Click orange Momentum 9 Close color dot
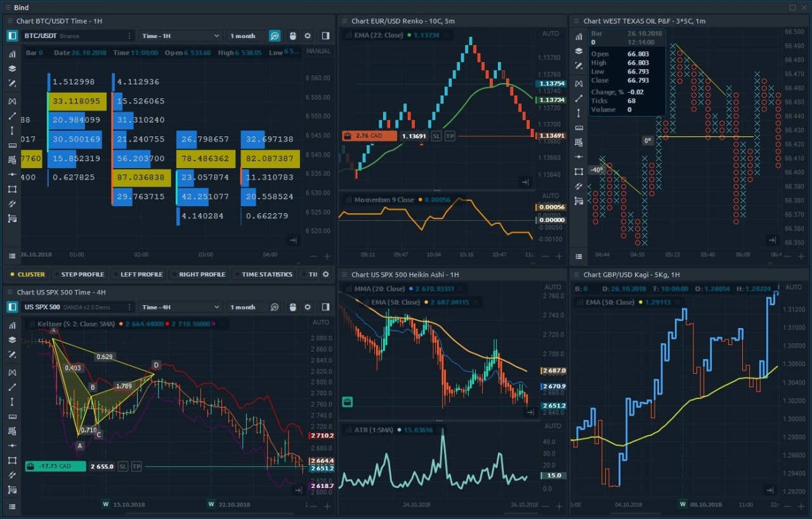Image resolution: width=812 pixels, height=519 pixels. [420, 200]
